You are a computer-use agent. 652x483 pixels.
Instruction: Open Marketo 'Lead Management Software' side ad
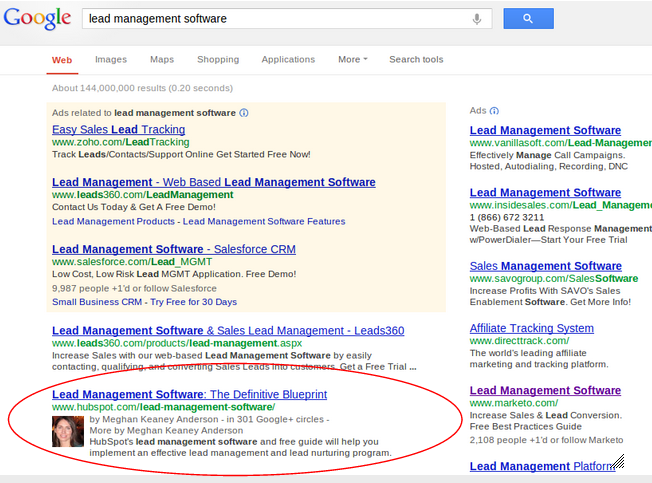click(x=545, y=390)
